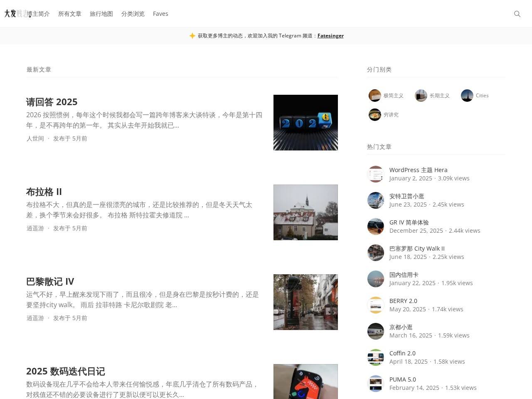Click the 穷讲究 category avatar icon
The image size is (532, 399).
(375, 115)
